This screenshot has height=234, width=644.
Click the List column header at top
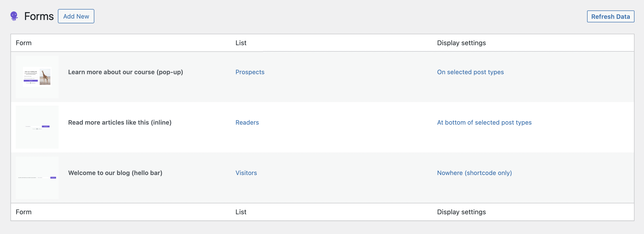(241, 43)
